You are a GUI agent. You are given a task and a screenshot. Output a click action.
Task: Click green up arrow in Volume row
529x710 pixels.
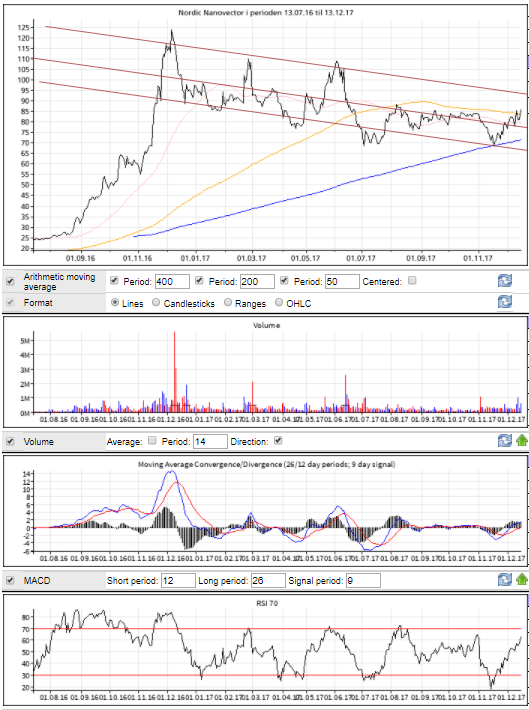click(521, 441)
